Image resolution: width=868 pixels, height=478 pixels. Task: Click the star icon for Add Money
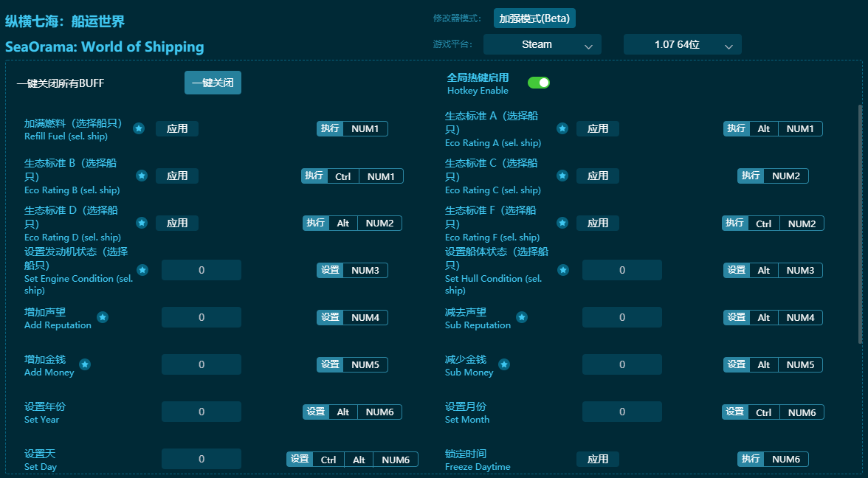(x=84, y=364)
